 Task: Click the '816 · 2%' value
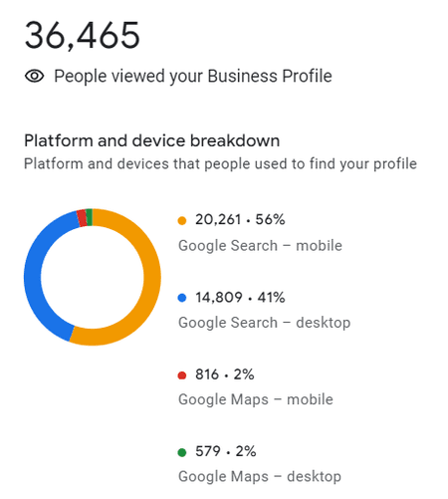coord(225,374)
